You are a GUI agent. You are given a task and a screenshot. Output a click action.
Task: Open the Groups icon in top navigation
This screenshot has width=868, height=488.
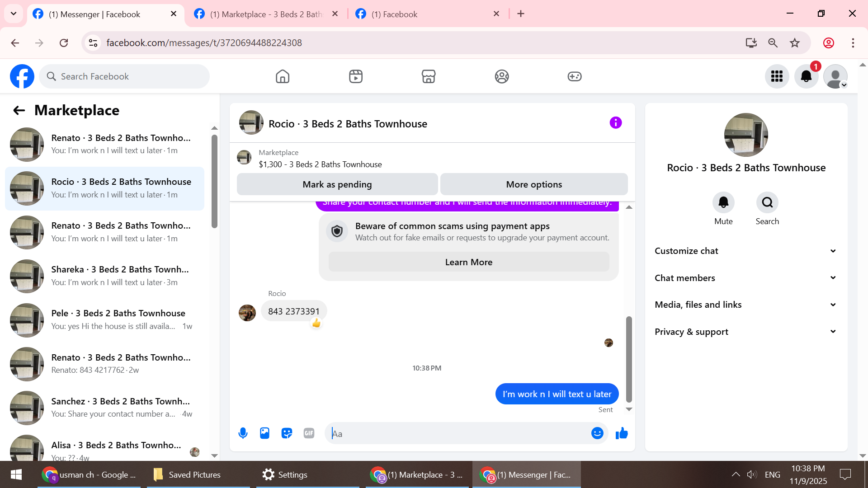[502, 76]
